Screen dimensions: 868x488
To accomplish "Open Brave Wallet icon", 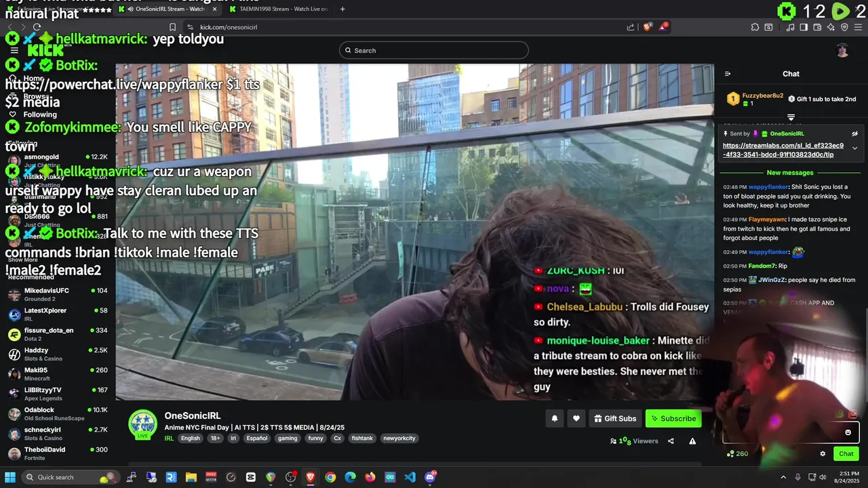I will coord(817,27).
